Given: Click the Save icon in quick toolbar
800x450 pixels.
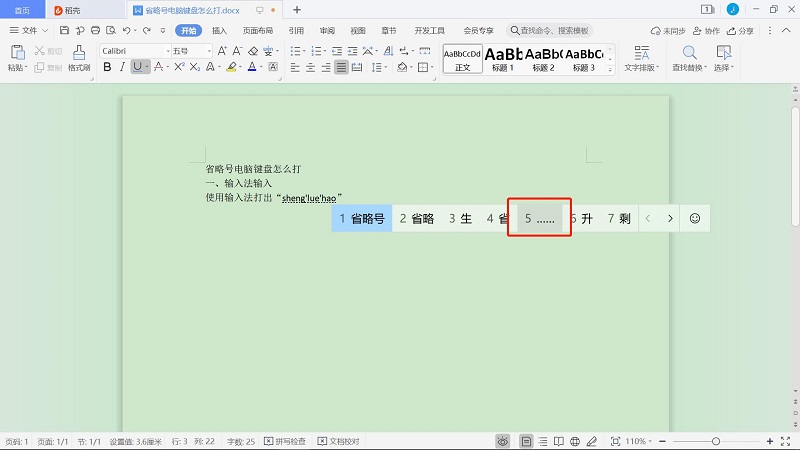Looking at the screenshot, I should 65,31.
